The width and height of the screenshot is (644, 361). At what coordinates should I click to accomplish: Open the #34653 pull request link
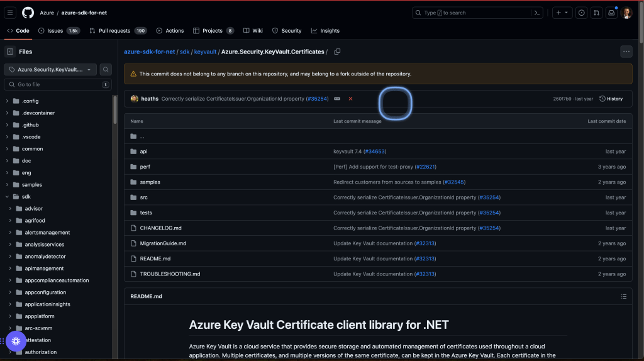click(x=375, y=152)
